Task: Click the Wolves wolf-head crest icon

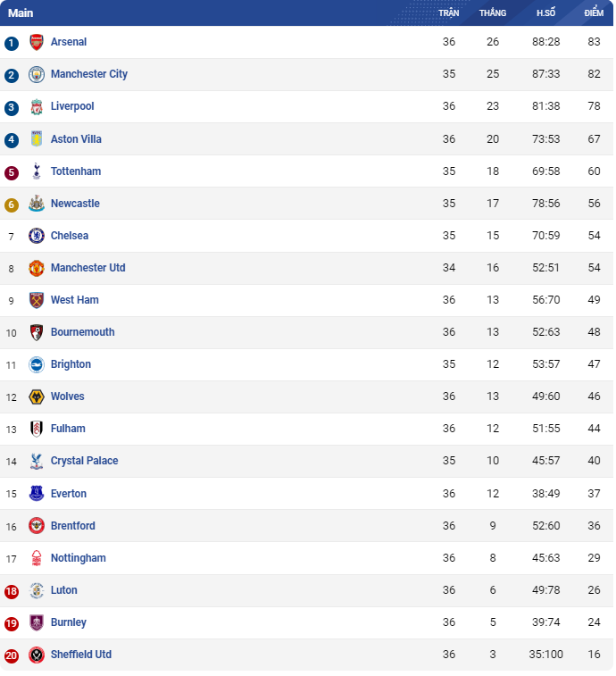Action: pos(37,396)
